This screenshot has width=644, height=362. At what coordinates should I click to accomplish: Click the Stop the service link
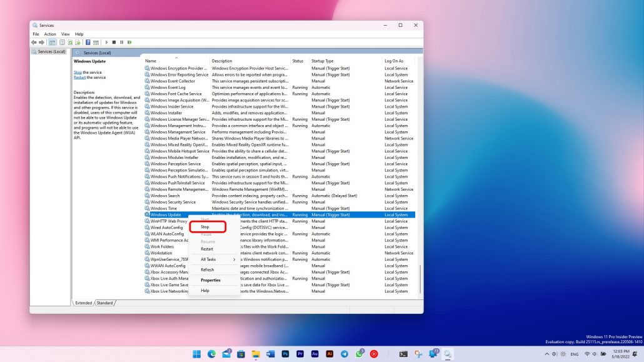tap(78, 73)
